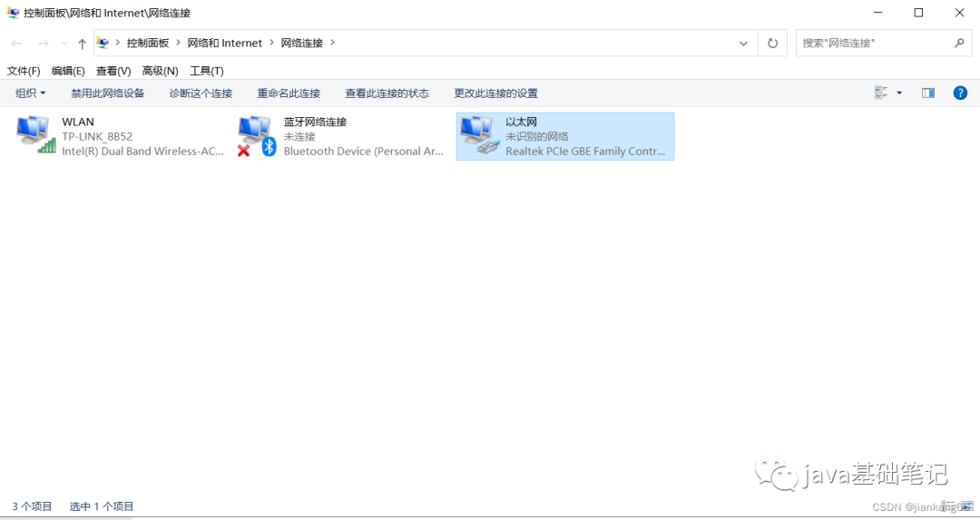Click 更改此连接的设置 toolbar button
Image resolution: width=980 pixels, height=520 pixels.
point(495,93)
